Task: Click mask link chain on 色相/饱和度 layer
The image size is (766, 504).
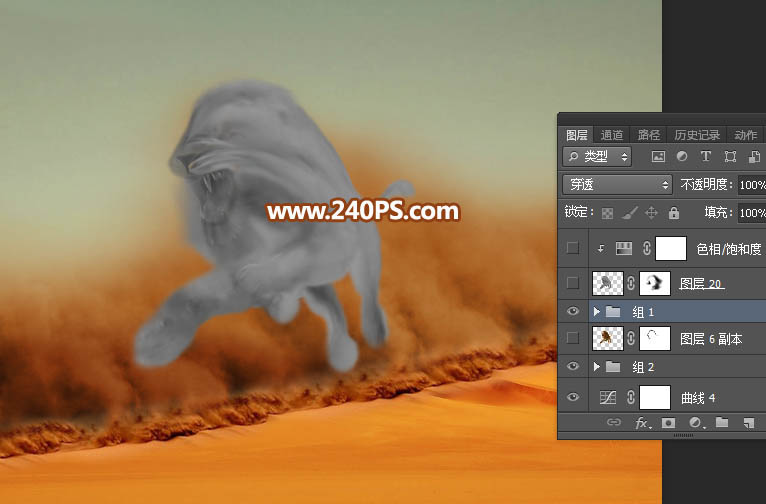Action: click(x=647, y=249)
